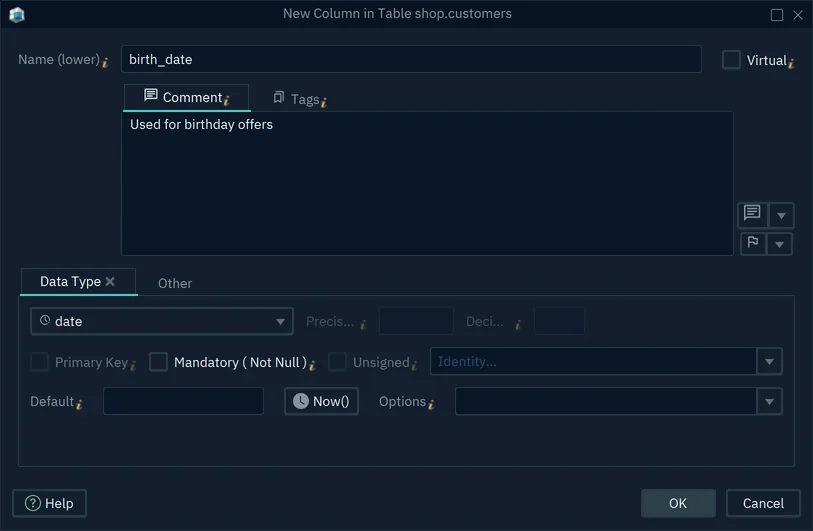Click info icon next to Primary Key
813x531 pixels.
point(133,365)
